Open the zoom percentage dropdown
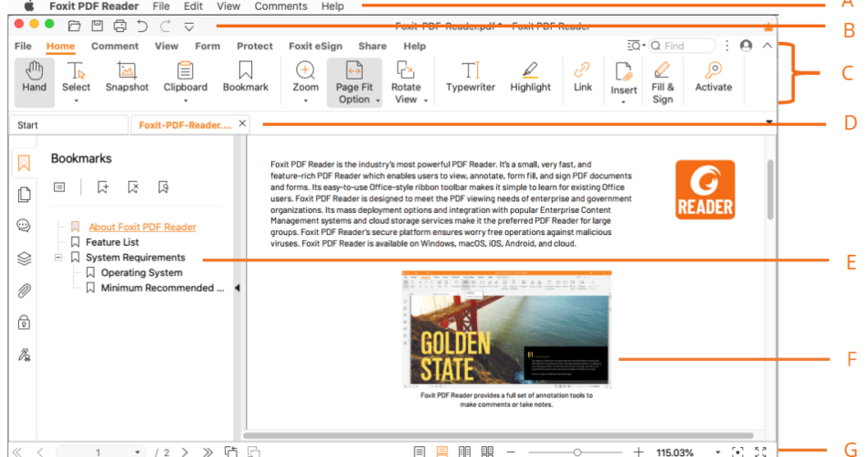The width and height of the screenshot is (868, 457). [x=717, y=452]
